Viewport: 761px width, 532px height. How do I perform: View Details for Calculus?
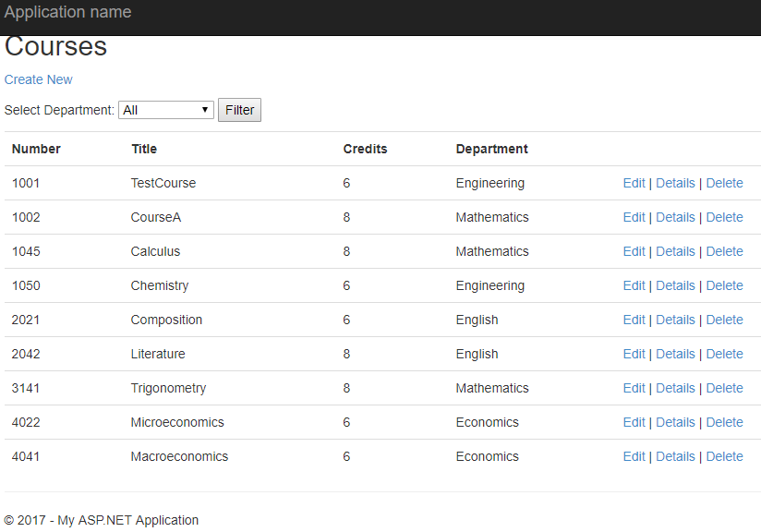[x=675, y=251]
